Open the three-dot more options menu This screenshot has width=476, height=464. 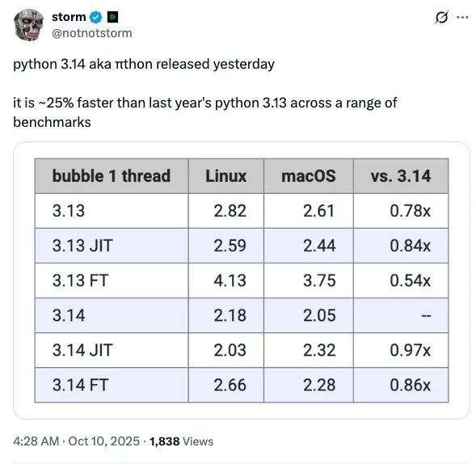462,17
